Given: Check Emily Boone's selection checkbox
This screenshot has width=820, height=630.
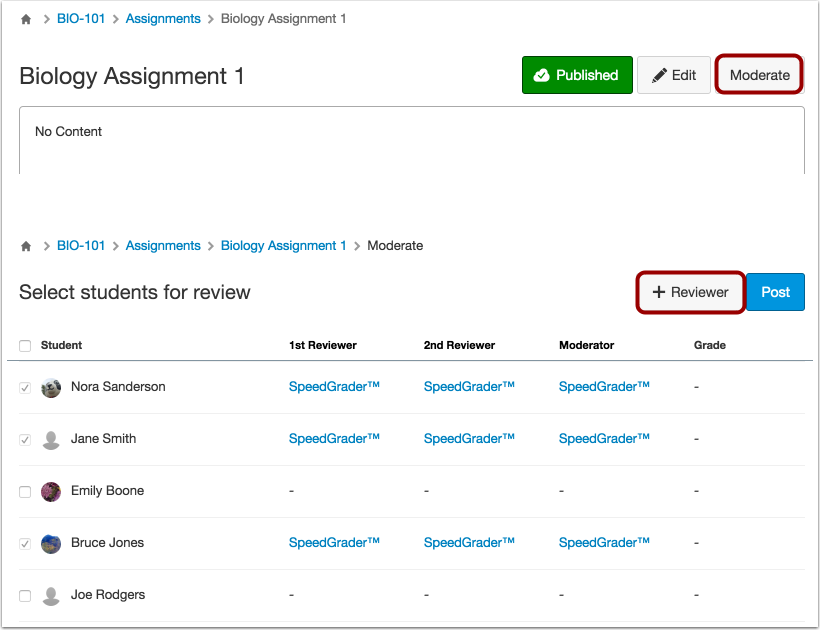Looking at the screenshot, I should point(25,491).
